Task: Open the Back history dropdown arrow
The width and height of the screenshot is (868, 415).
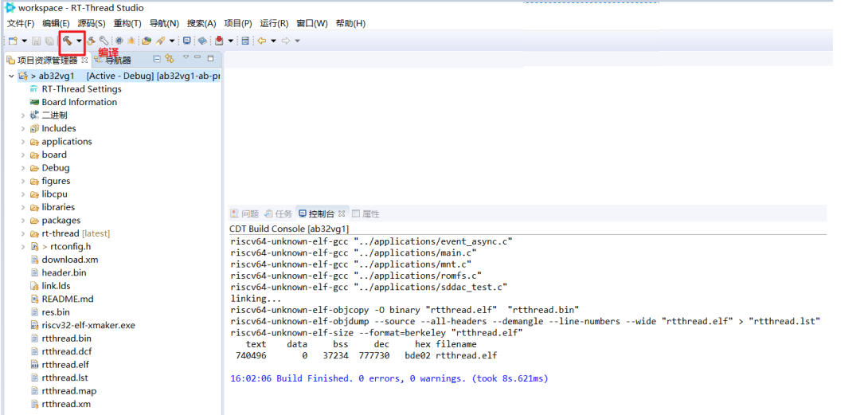Action: (273, 41)
